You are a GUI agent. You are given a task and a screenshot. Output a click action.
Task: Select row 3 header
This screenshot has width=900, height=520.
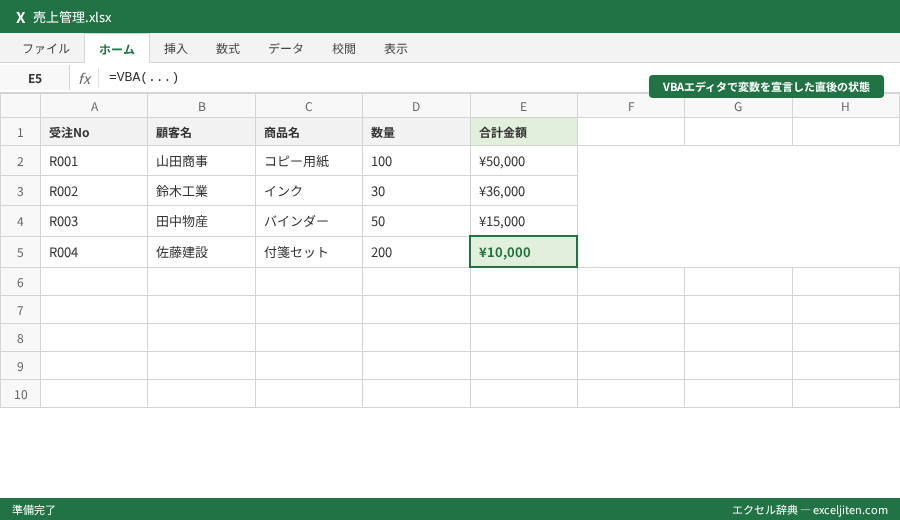pos(20,191)
